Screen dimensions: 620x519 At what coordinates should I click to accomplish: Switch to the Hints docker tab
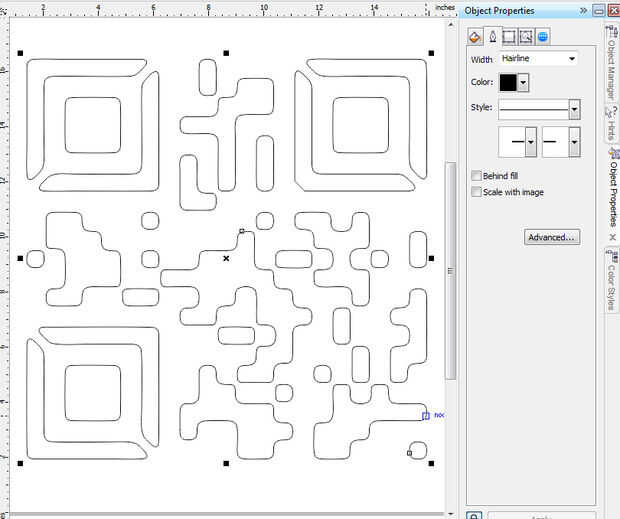[612, 125]
